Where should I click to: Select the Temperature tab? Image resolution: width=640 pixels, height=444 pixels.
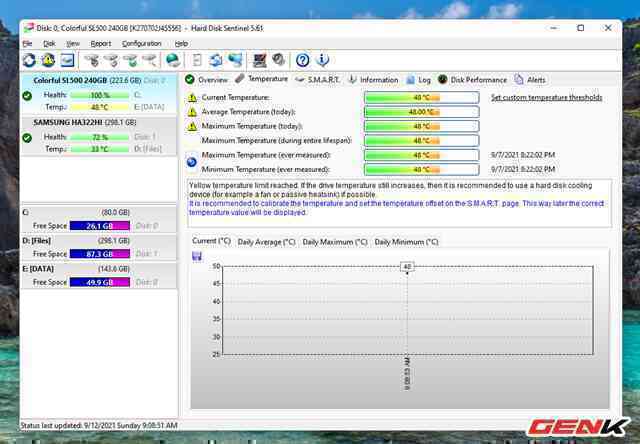(262, 79)
